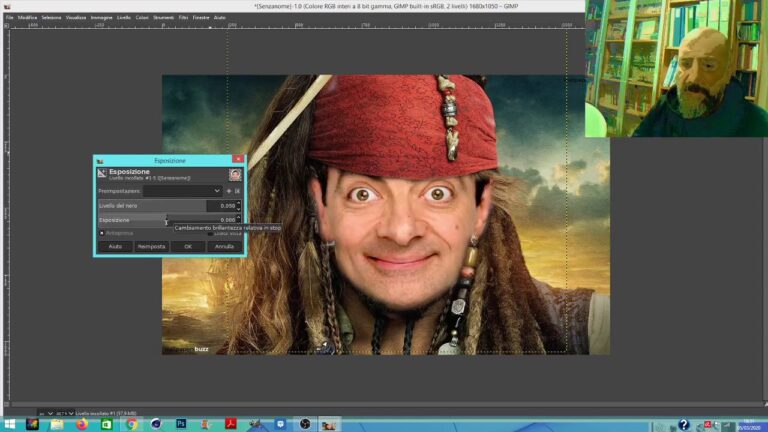Open Chrome from the taskbar

point(131,424)
